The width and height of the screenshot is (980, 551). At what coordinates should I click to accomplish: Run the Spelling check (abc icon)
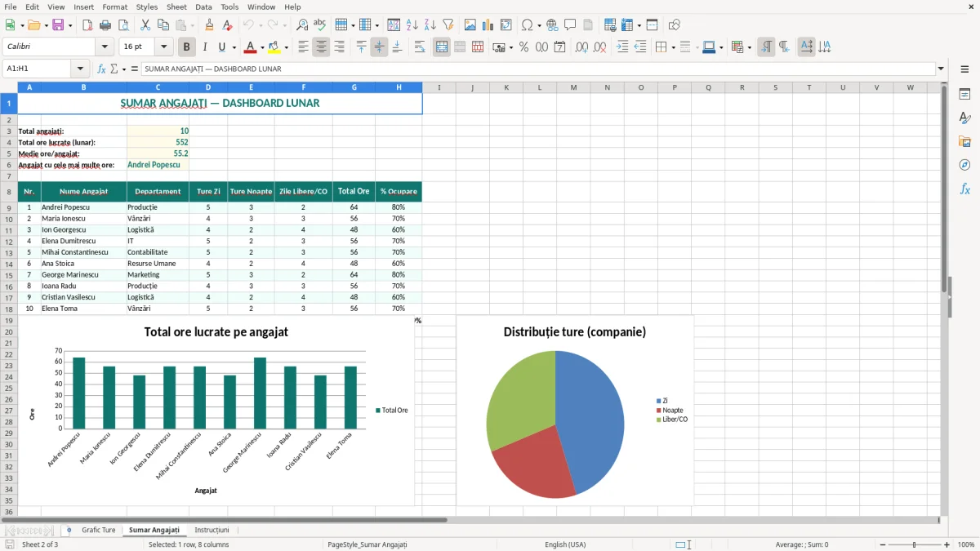pos(320,25)
